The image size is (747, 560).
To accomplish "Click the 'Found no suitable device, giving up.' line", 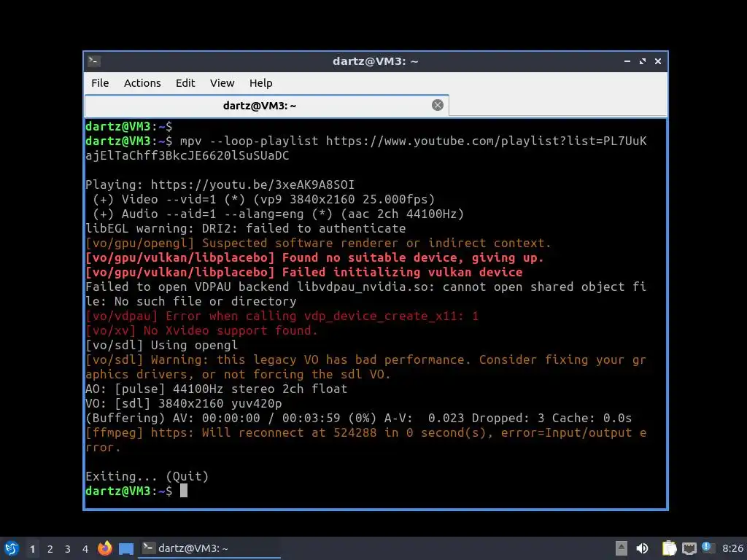I will click(314, 257).
